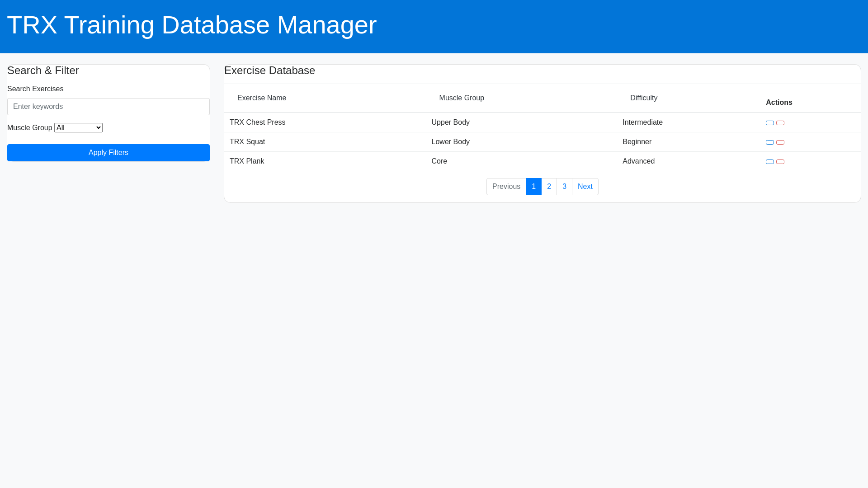Click the TRX Plank exercise name
The width and height of the screenshot is (868, 488).
(x=247, y=161)
